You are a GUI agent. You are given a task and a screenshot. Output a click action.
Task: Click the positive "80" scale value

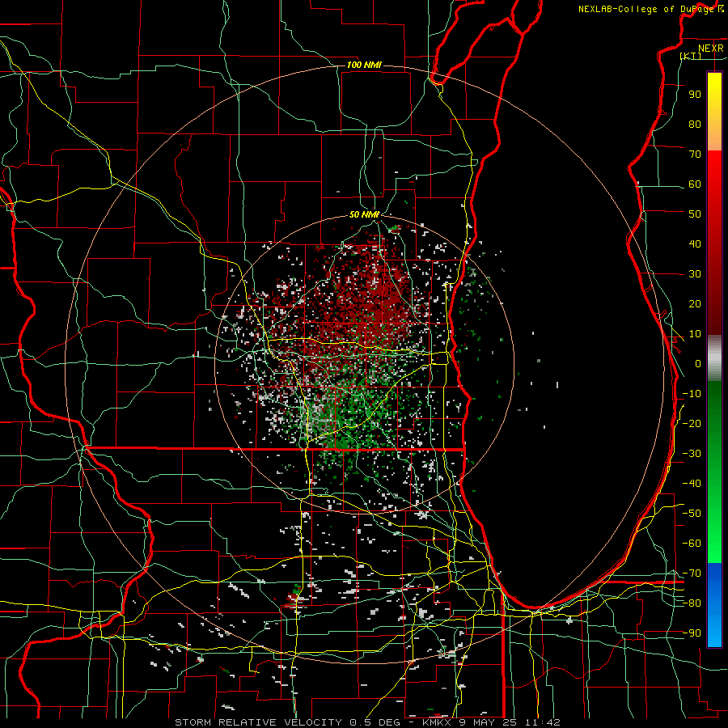[x=695, y=125]
